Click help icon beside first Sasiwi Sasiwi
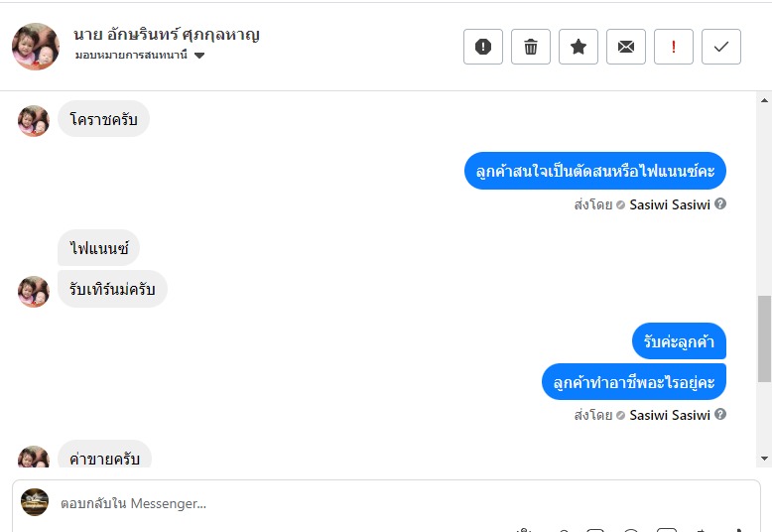 [720, 204]
